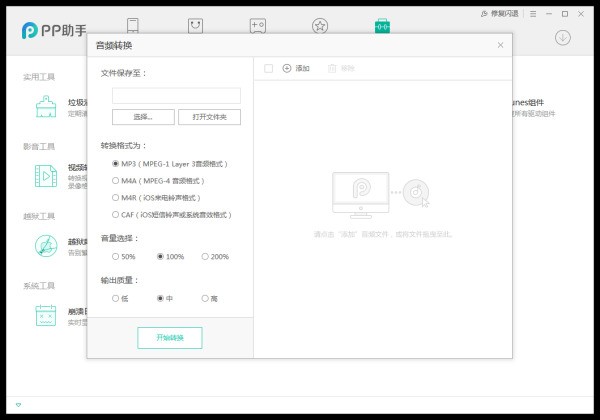This screenshot has width=600, height=420.
Task: Click the junk cleaner broom icon
Action: coord(45,107)
